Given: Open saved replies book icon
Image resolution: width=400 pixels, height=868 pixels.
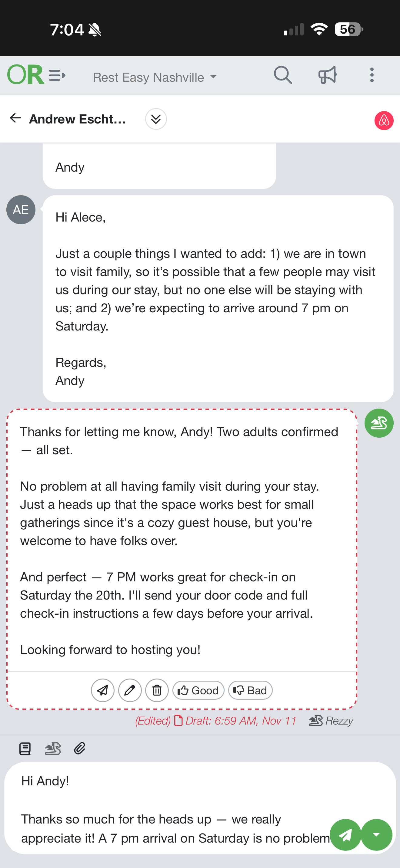Looking at the screenshot, I should pos(25,749).
